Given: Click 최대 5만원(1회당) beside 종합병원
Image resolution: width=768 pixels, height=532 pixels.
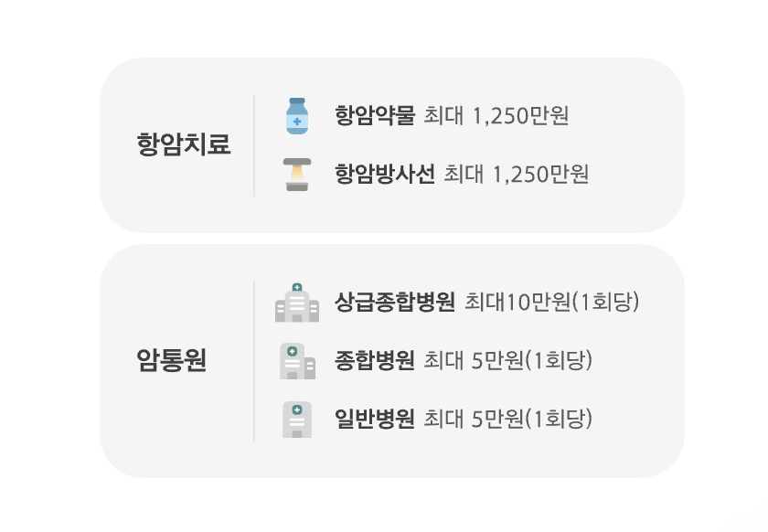Looking at the screenshot, I should click(508, 360).
